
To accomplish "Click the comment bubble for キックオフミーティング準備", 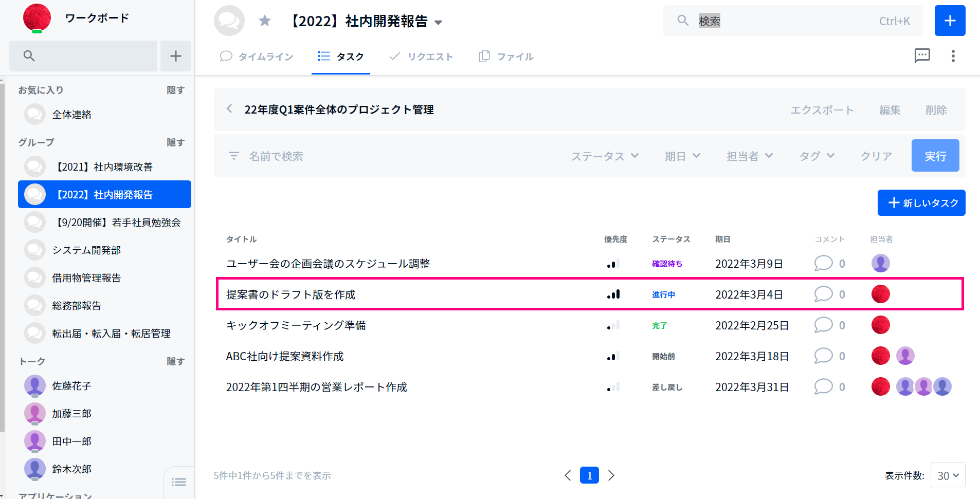I will tap(823, 325).
